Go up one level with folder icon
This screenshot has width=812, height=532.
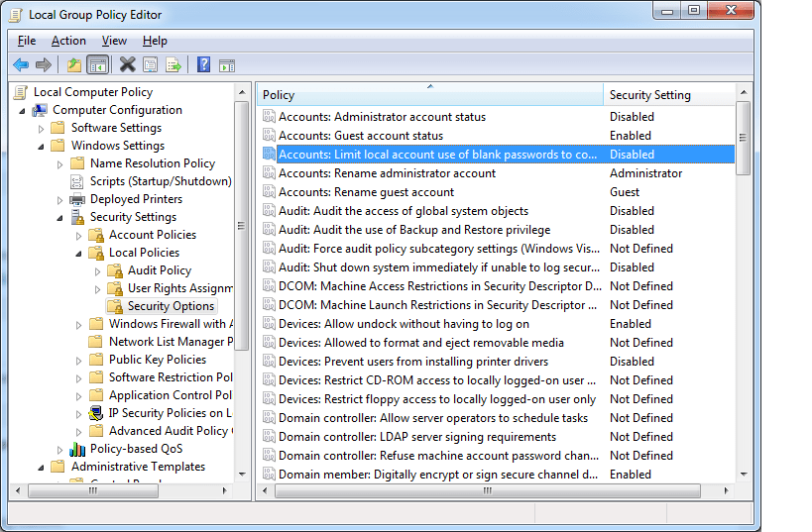(x=74, y=65)
